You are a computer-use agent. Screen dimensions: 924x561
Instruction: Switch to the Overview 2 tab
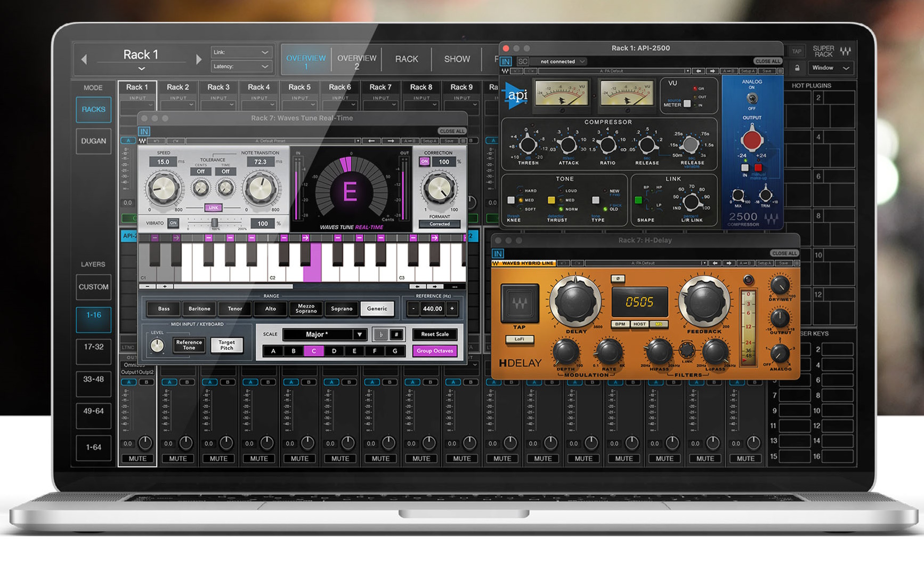[x=356, y=61]
